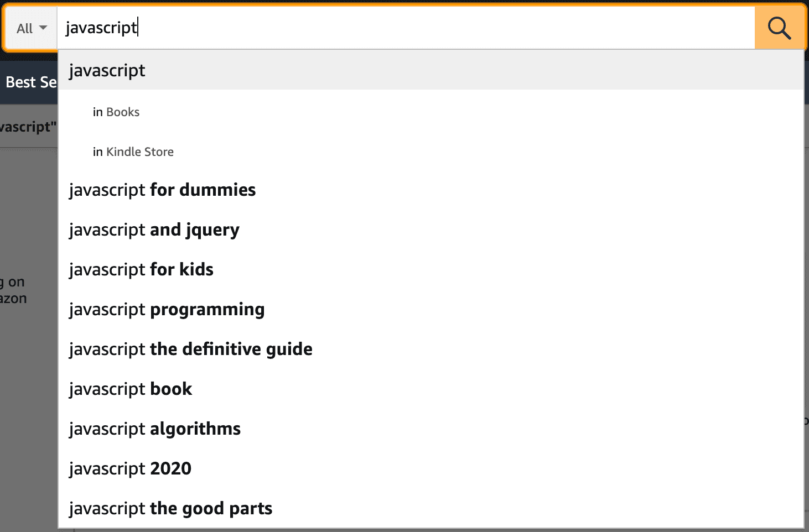
Task: Click the magnifying glass search button
Action: click(779, 28)
